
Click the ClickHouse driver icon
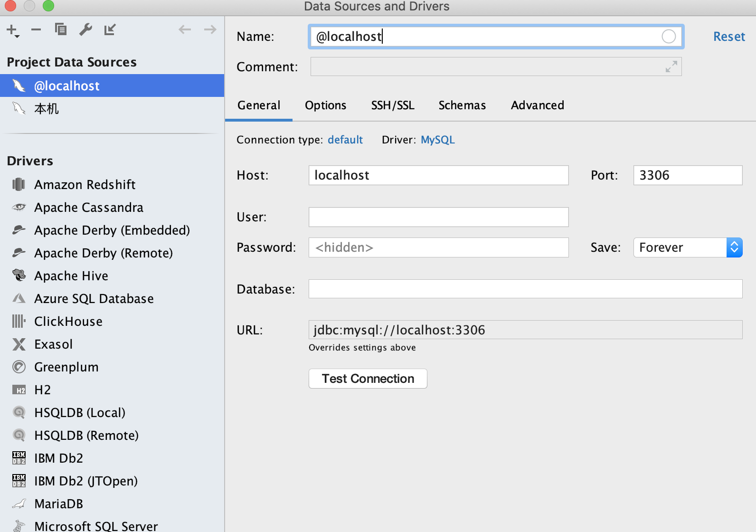pos(19,321)
